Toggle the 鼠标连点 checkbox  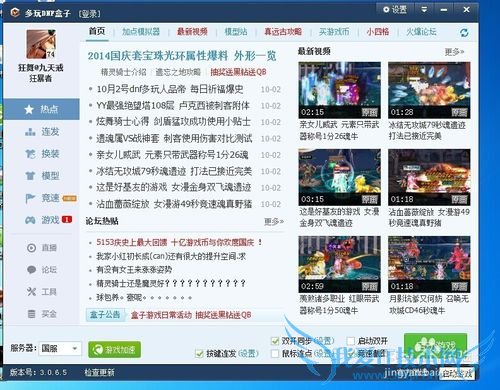275,353
